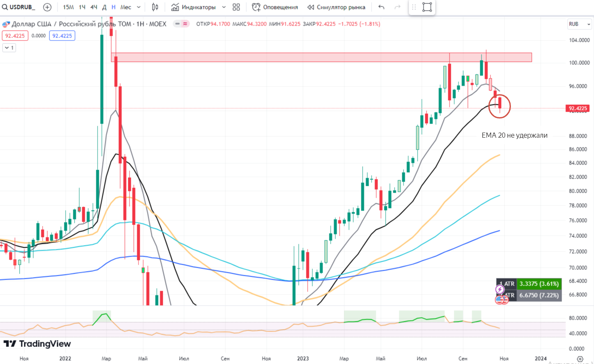Open symbol search for USDRUB_
Viewport: 594px width, 364px height.
pos(19,7)
